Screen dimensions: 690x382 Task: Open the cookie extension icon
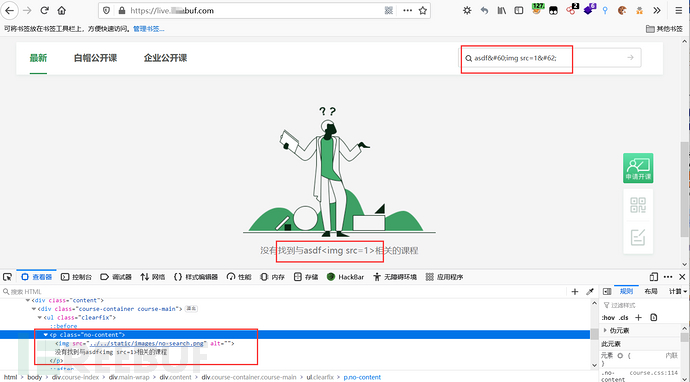(x=622, y=11)
